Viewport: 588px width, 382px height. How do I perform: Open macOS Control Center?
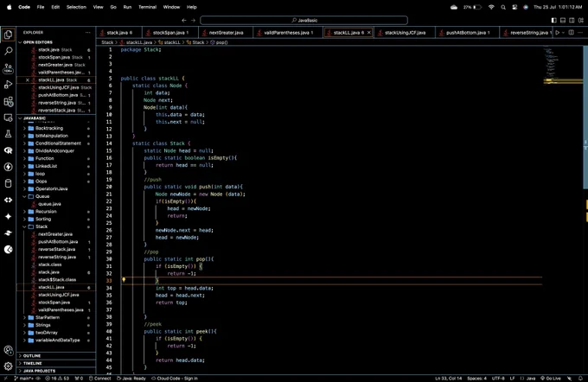(514, 7)
